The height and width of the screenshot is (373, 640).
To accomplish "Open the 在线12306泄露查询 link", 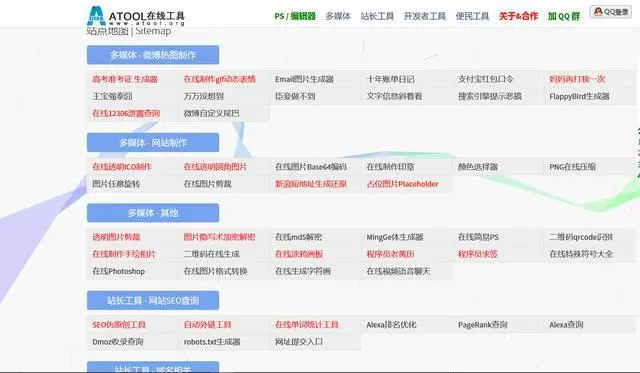I will point(126,113).
